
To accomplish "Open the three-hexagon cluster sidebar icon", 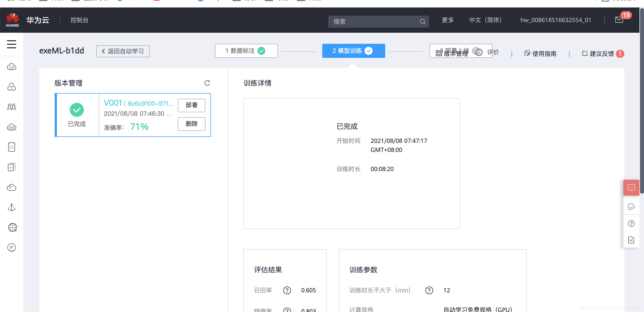I will (x=12, y=87).
